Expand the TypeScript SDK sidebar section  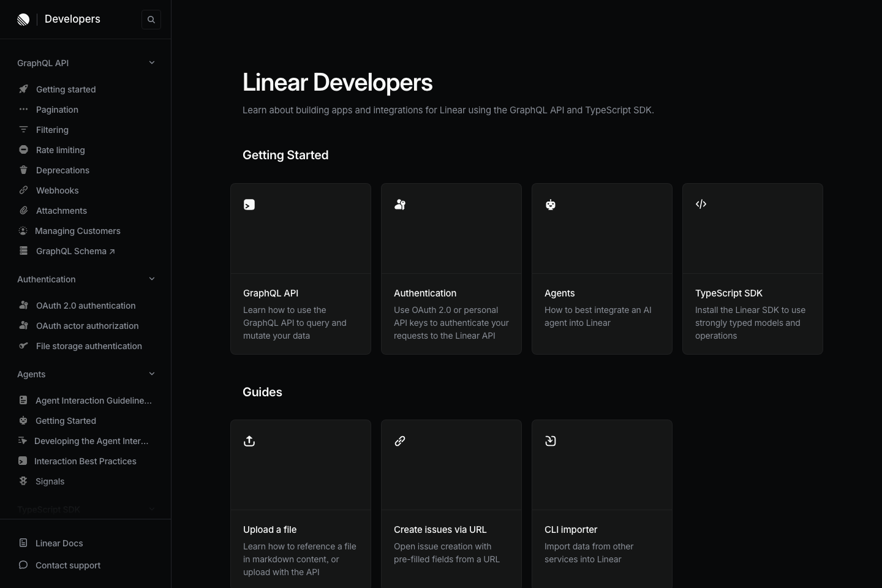coord(152,509)
